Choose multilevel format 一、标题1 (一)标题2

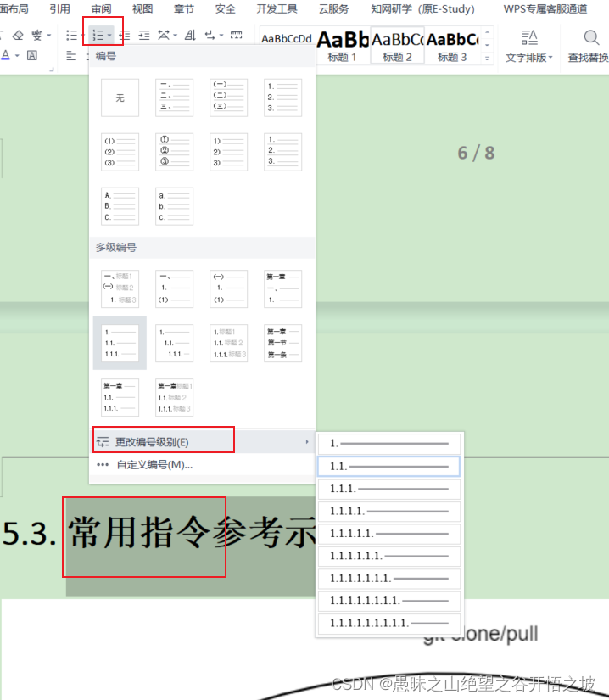coord(120,288)
